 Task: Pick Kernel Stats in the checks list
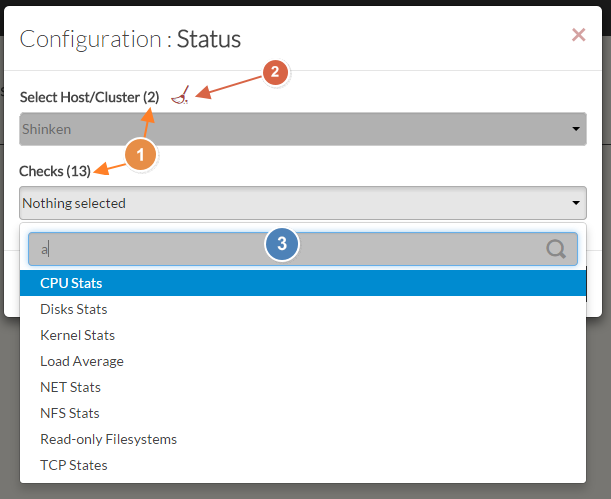[x=78, y=335]
